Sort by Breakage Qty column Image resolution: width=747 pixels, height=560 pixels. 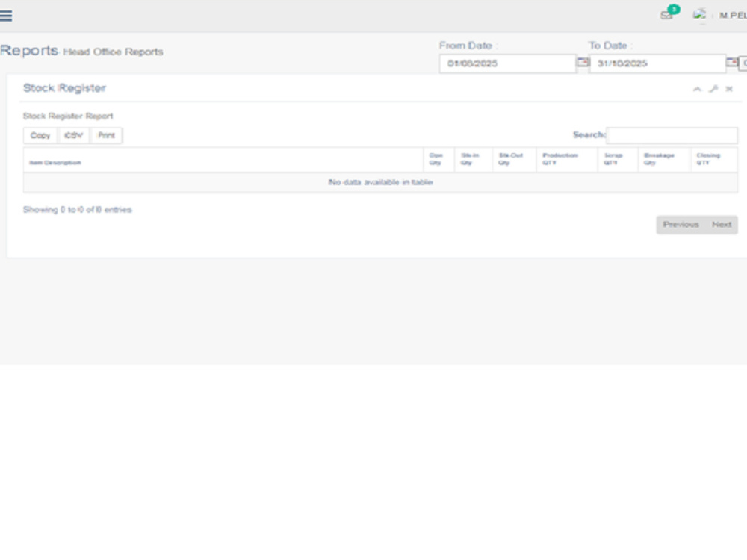coord(665,160)
